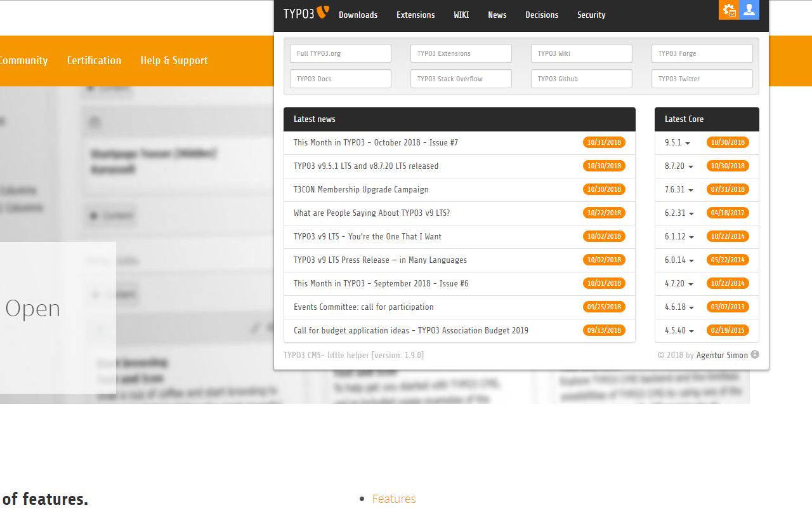
Task: Click Certification on the background page menu
Action: tap(94, 60)
